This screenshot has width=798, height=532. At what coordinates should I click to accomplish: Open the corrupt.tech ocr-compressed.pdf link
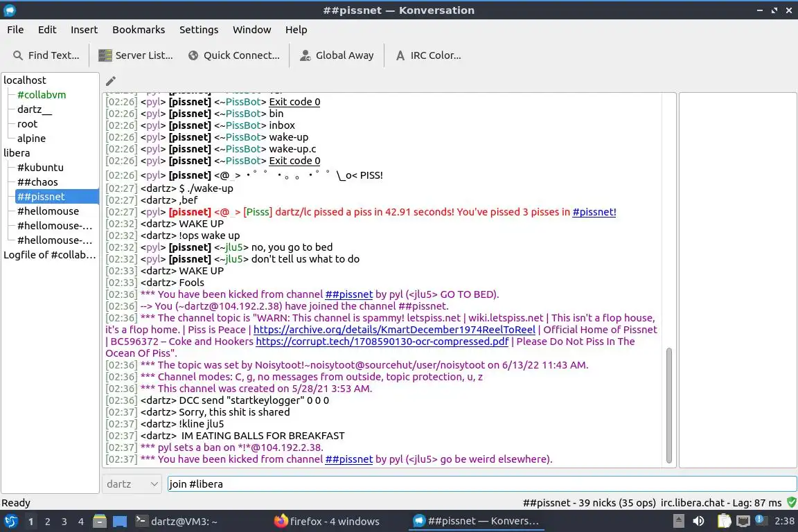[382, 341]
